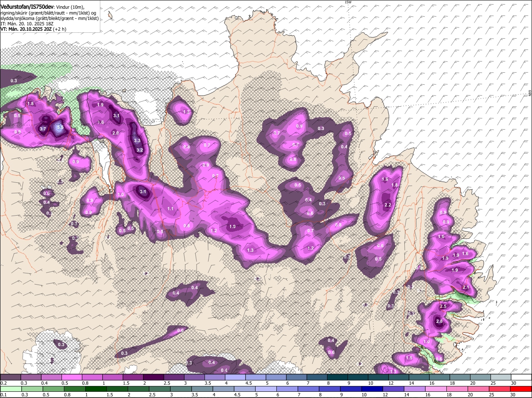Screen dimensions: 532x398
Task: Pick upper legend dark purple swatch labeled 2
Action: click(153, 377)
